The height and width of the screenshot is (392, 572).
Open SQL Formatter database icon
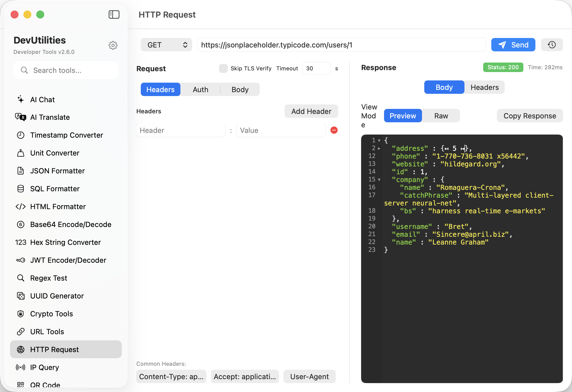tap(21, 189)
